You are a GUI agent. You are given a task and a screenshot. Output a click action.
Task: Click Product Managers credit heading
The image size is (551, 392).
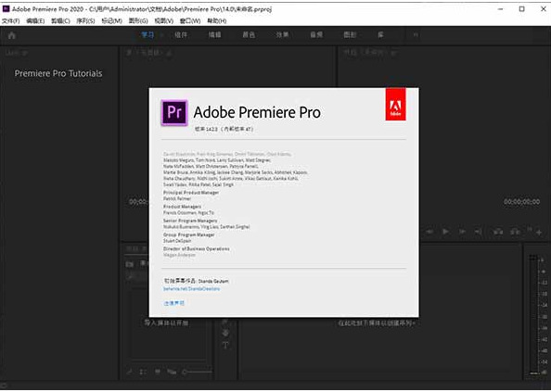click(x=182, y=207)
